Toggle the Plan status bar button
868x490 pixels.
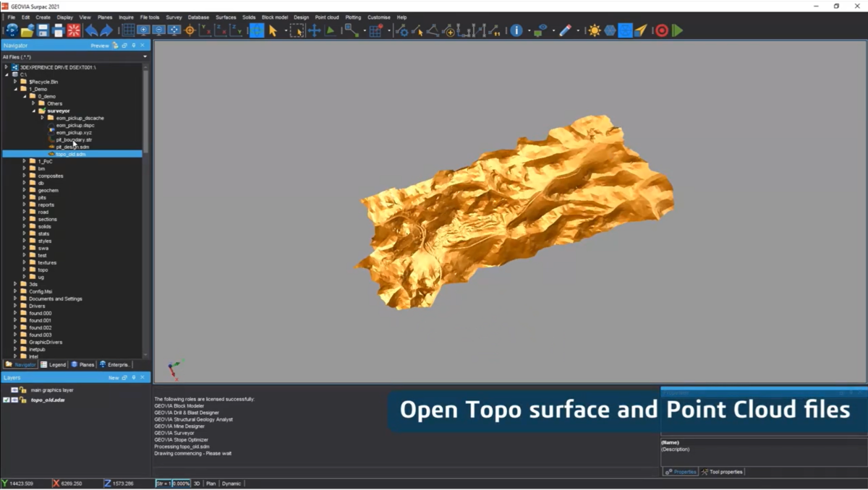211,483
